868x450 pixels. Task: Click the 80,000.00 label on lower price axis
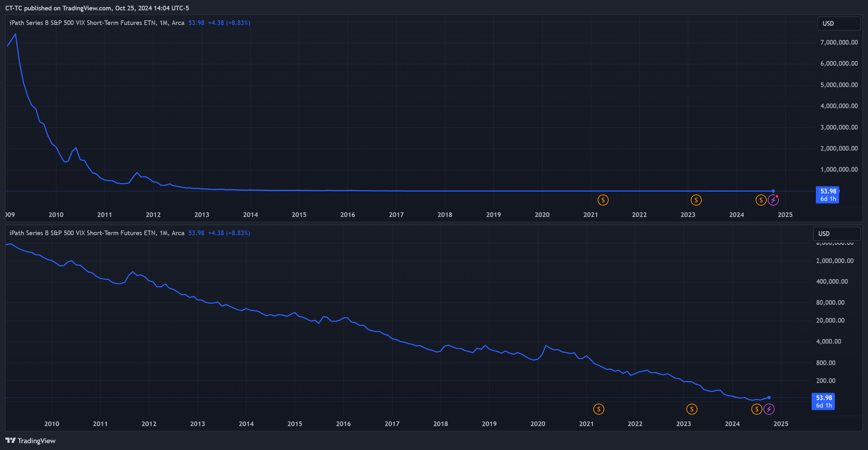pyautogui.click(x=830, y=303)
